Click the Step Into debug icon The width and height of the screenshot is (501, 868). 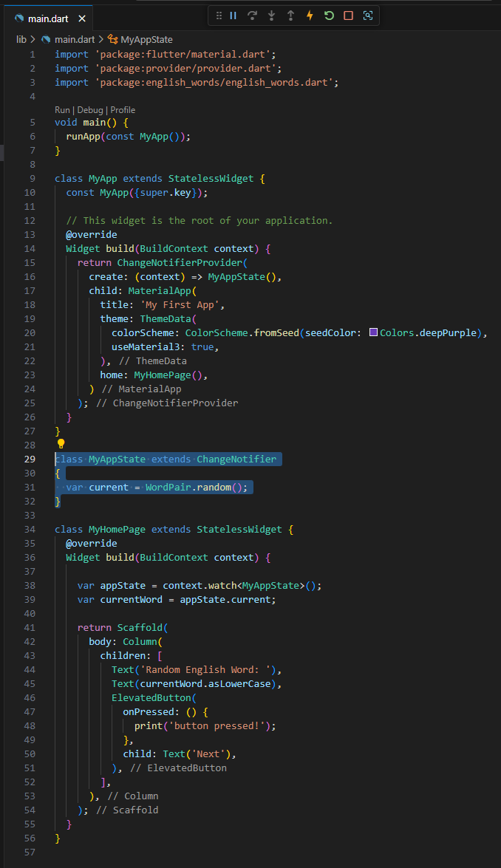(x=271, y=16)
